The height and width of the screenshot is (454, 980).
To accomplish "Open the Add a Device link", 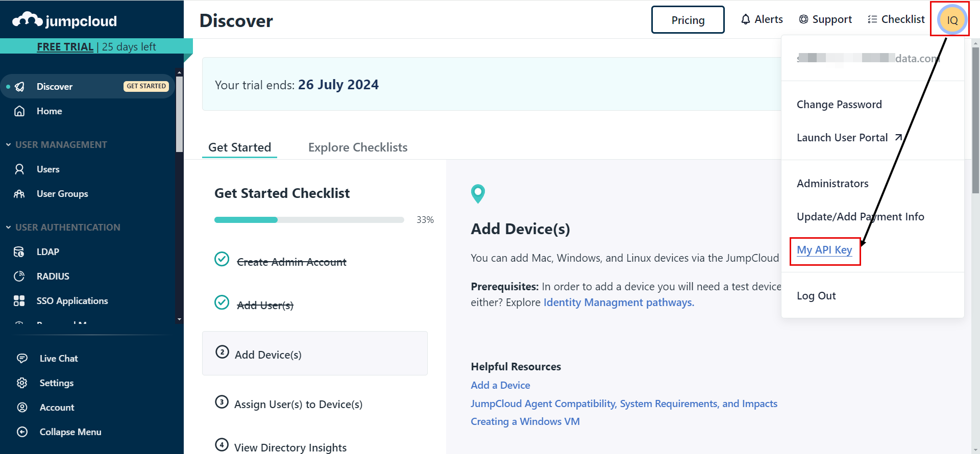I will pyautogui.click(x=500, y=385).
